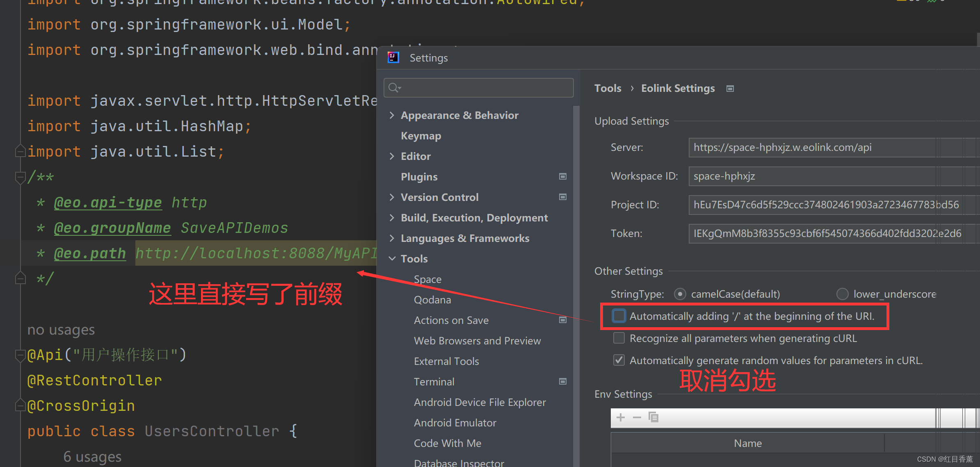Collapse the Tools settings section
The image size is (980, 467).
click(x=392, y=259)
